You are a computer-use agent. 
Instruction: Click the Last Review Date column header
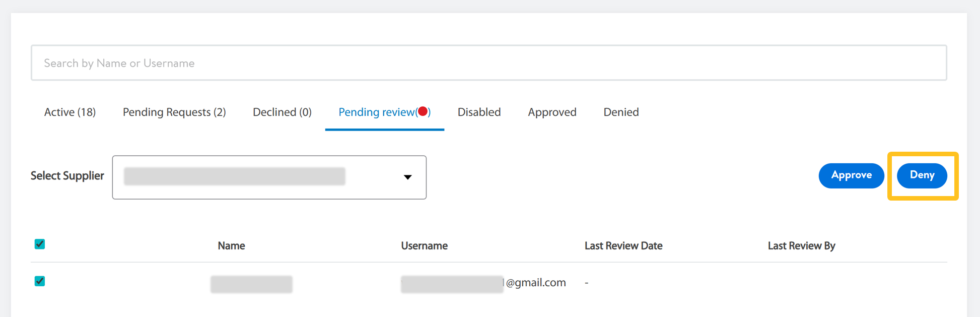coord(623,246)
